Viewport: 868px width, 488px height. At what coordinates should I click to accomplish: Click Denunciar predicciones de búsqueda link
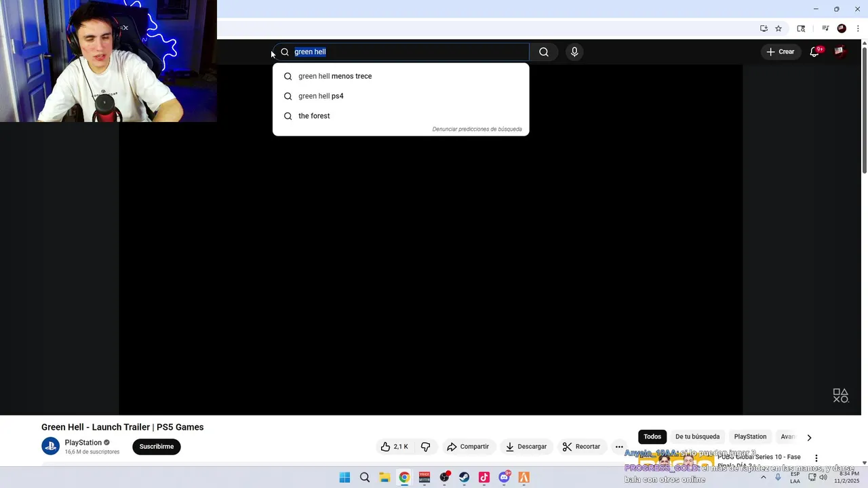tap(477, 129)
